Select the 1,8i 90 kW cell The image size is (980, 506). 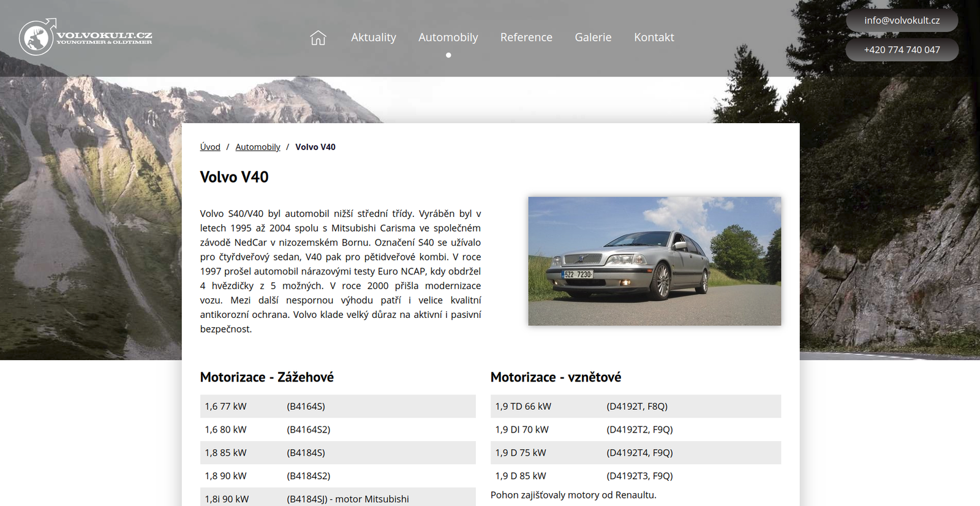tap(241, 497)
